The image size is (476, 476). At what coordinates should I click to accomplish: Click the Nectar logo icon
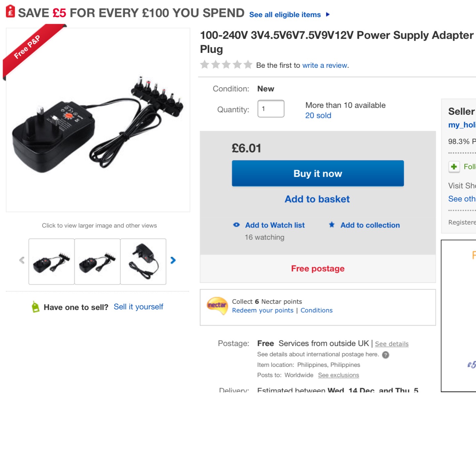click(217, 305)
